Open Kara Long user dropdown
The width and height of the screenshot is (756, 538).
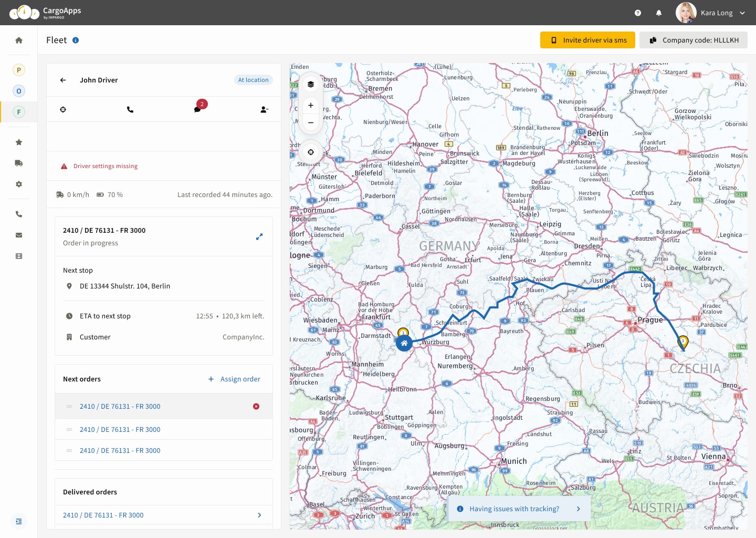click(x=742, y=13)
